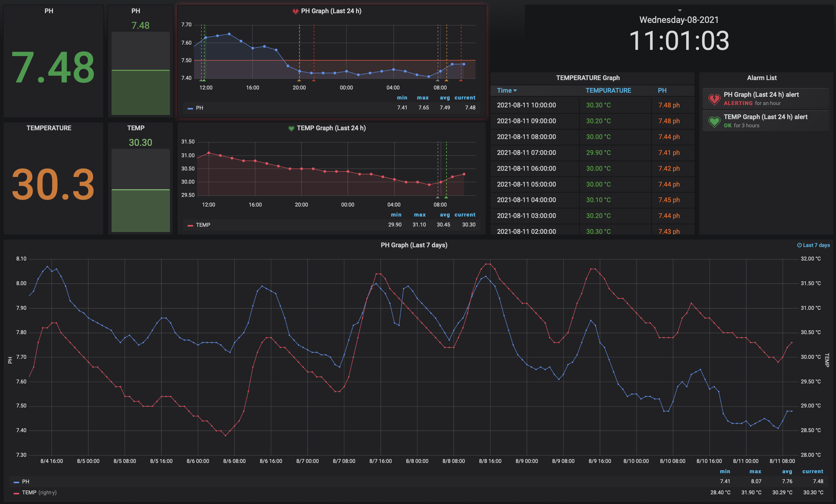Screen dimensions: 836x504
Task: Click clock icon next to Last 7 days
Action: coord(799,245)
